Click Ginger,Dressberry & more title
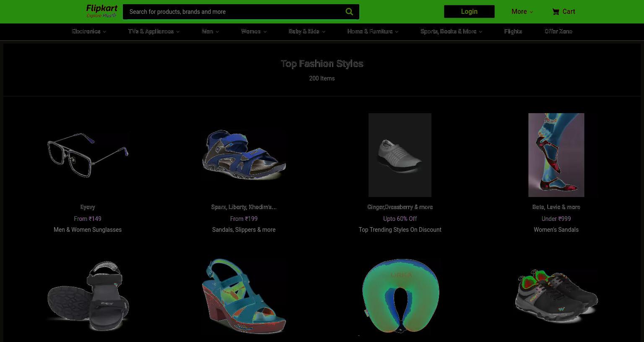Viewport: 644px width, 342px height. [400, 207]
